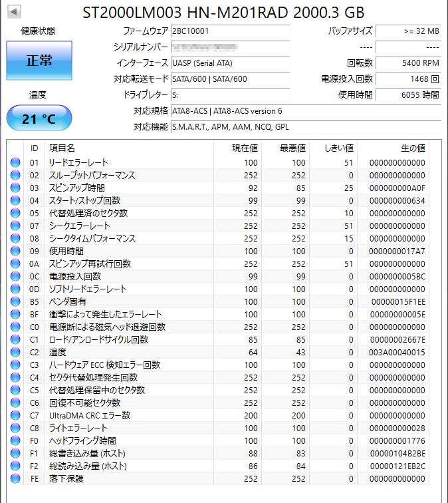448x503 pixels.
Task: Click status orb for 02 スループットパフォーマンス
Action: [x=15, y=175]
